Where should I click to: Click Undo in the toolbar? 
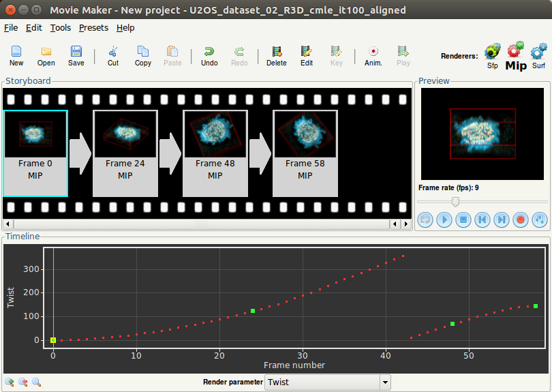pos(209,55)
